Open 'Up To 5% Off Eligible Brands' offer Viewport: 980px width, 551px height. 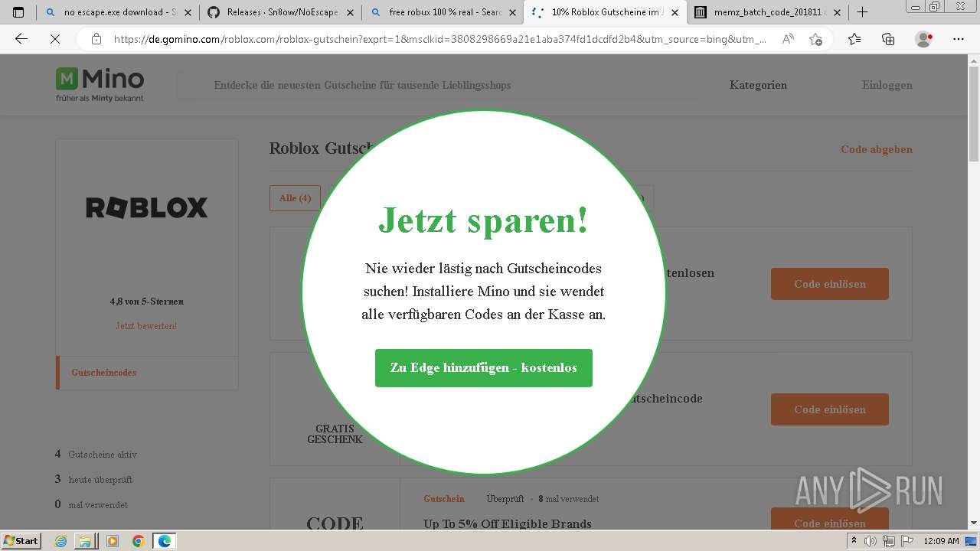coord(508,524)
